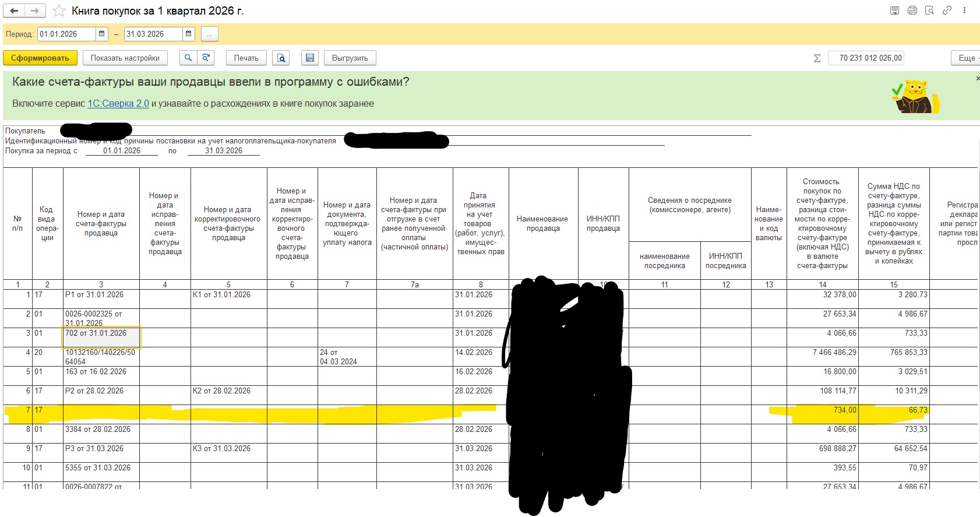
Task: Add report to favorites with star icon
Action: pyautogui.click(x=59, y=11)
